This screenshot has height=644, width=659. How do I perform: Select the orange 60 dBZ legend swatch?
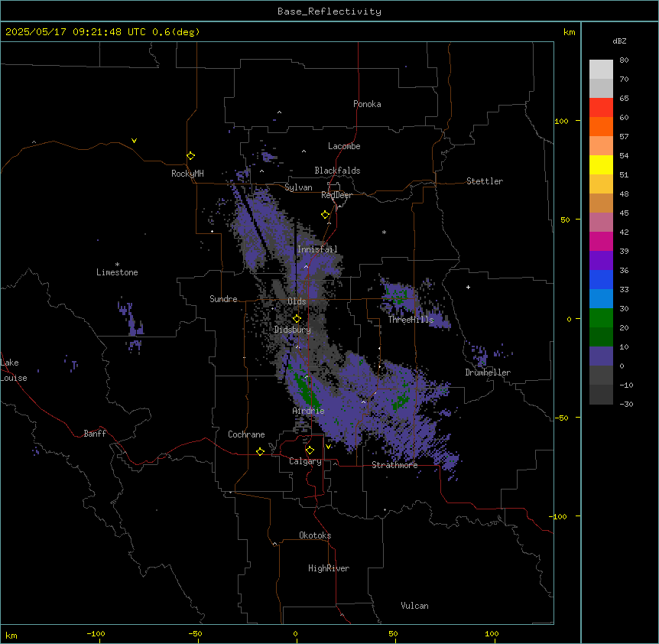coord(601,126)
